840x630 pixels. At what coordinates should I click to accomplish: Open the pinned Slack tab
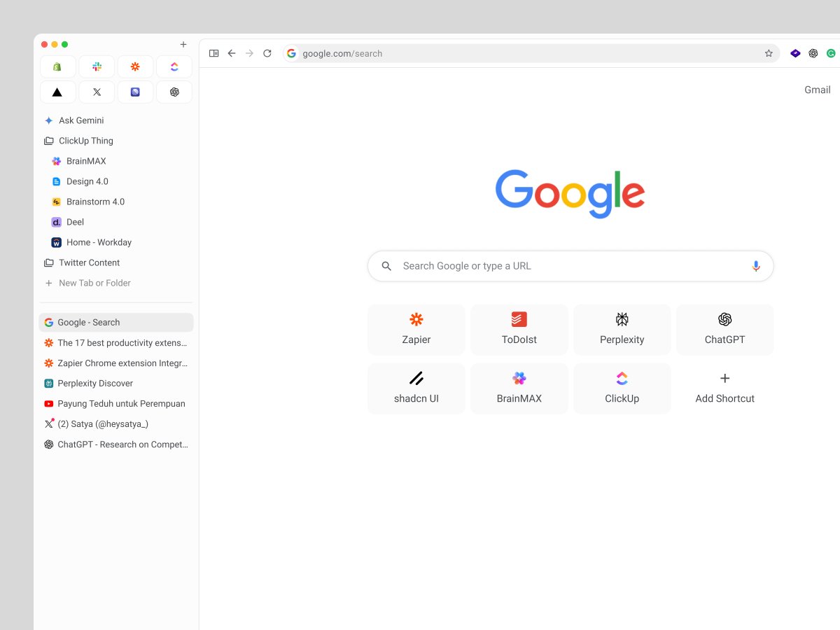[x=97, y=66]
